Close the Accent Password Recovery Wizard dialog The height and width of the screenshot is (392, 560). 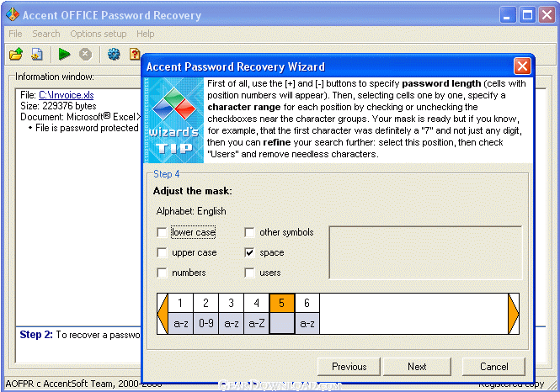(x=522, y=66)
